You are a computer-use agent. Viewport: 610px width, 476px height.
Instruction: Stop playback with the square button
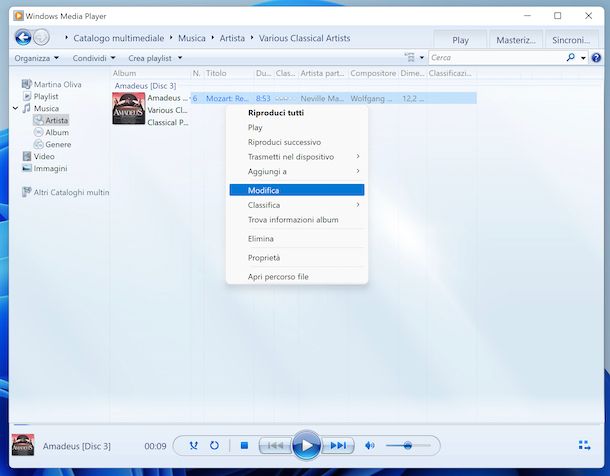pos(244,445)
